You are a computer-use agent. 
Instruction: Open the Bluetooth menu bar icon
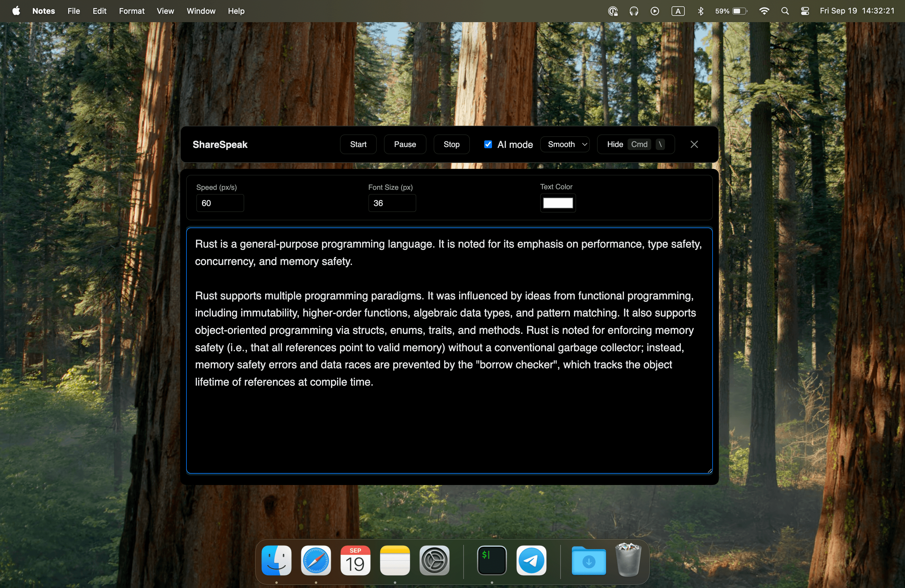[x=701, y=11]
